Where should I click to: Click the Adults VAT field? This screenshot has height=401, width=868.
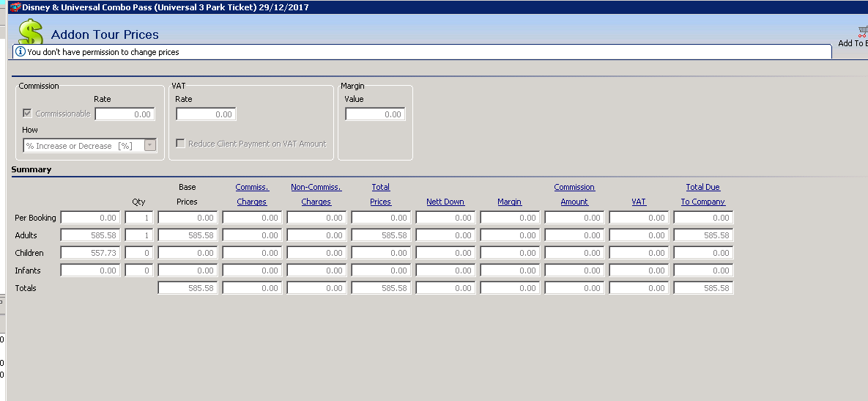[639, 235]
